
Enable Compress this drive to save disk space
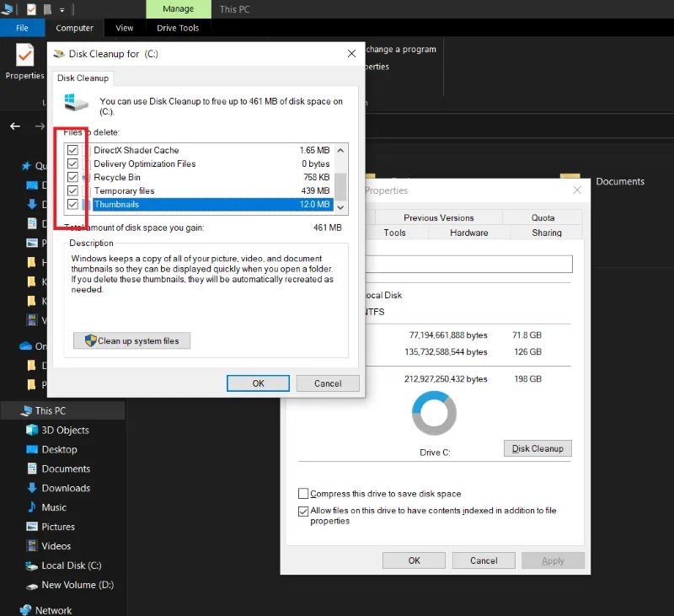pos(303,493)
